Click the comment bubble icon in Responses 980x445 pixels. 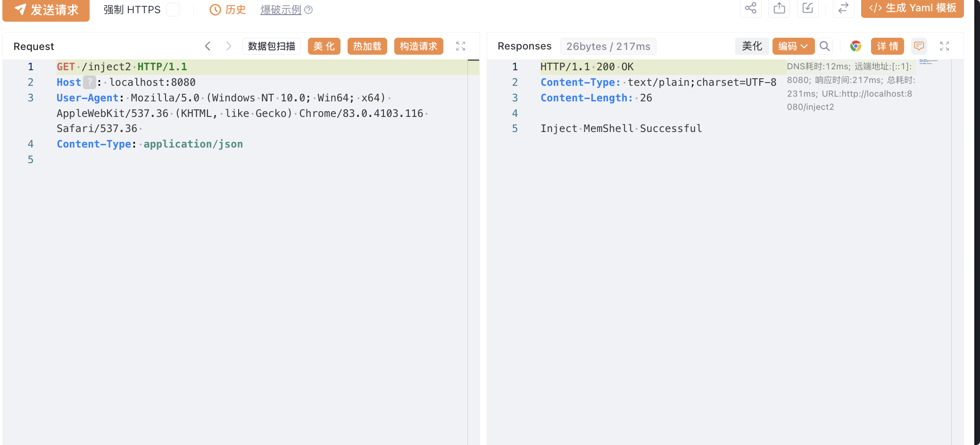[x=919, y=46]
